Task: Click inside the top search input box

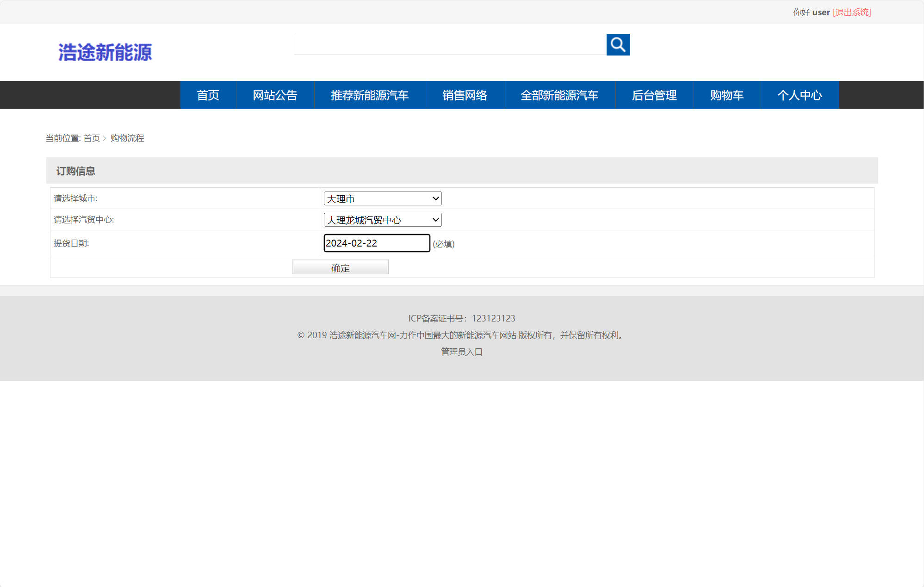Action: (449, 45)
